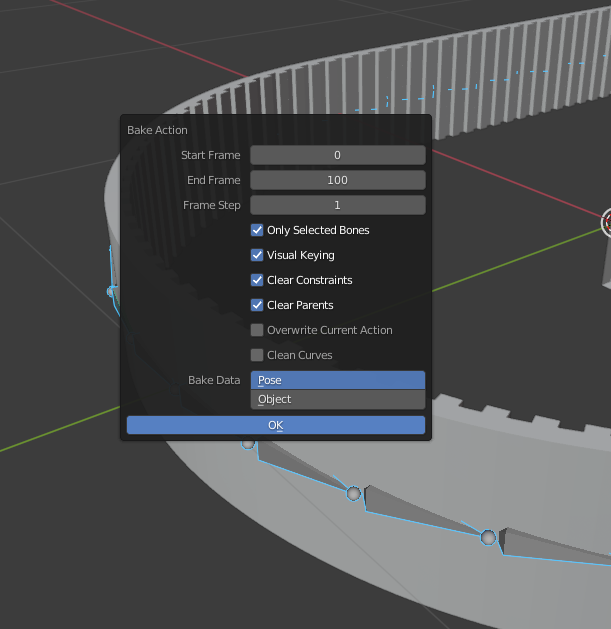Click the End Frame field showing 100
This screenshot has width=611, height=629.
tap(337, 180)
